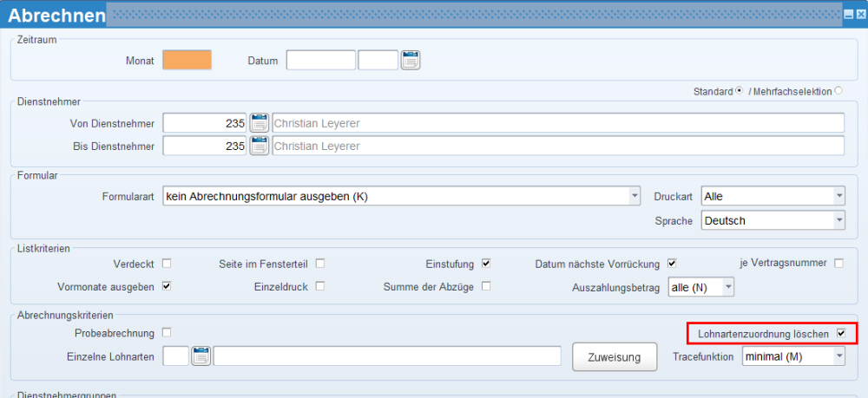Image resolution: width=868 pixels, height=398 pixels.
Task: Click the Abrechnen window title
Action: pyautogui.click(x=56, y=16)
